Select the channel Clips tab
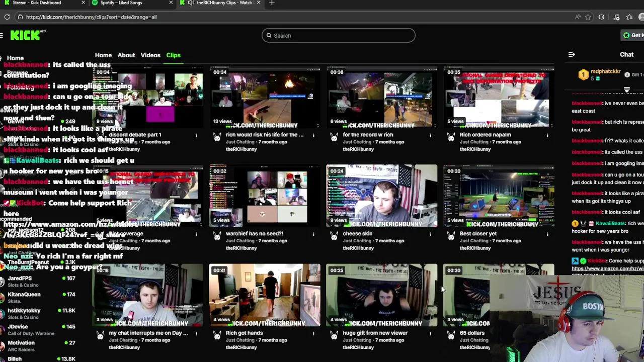Image resolution: width=644 pixels, height=362 pixels. (173, 55)
